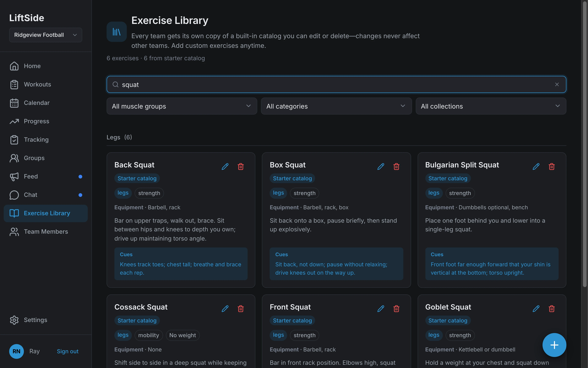Edit the Goblet Squat exercise
588x368 pixels.
[x=536, y=309]
